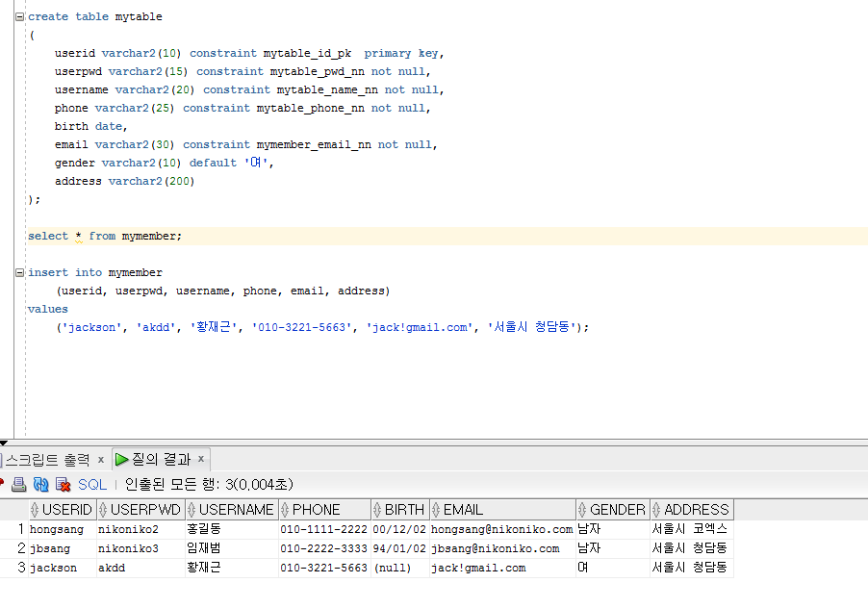Select the 홍길동 username cell

(232, 529)
